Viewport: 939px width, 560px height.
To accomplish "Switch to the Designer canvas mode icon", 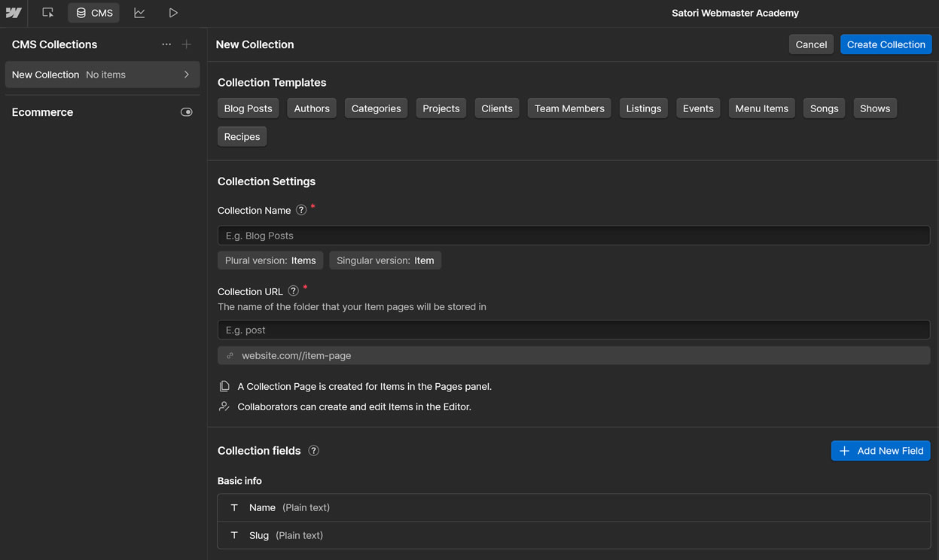I will click(48, 13).
